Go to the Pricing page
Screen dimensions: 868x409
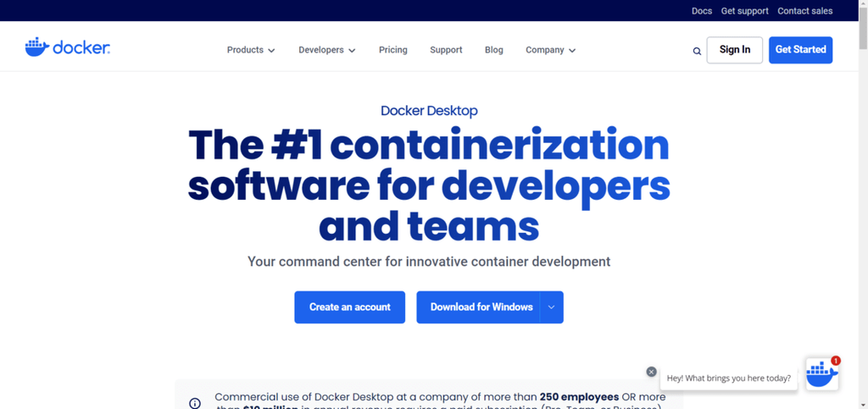(x=393, y=50)
